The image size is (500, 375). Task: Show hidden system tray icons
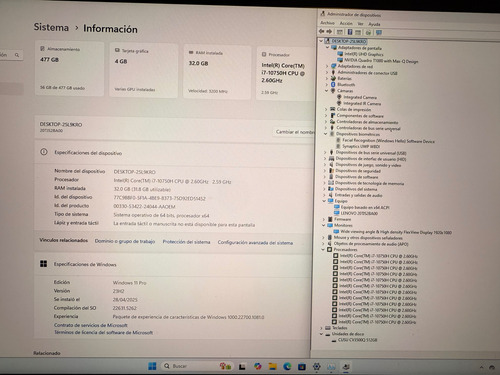(x=481, y=367)
